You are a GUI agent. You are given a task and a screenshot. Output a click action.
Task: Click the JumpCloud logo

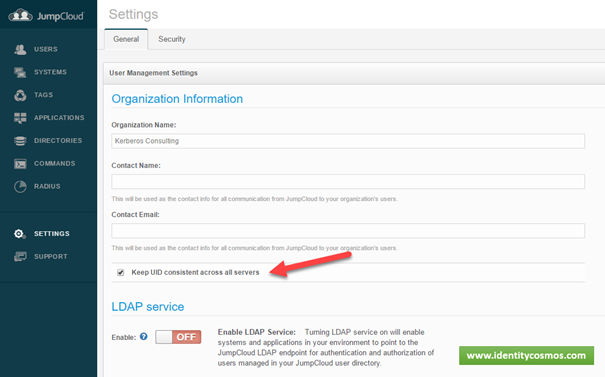point(46,16)
